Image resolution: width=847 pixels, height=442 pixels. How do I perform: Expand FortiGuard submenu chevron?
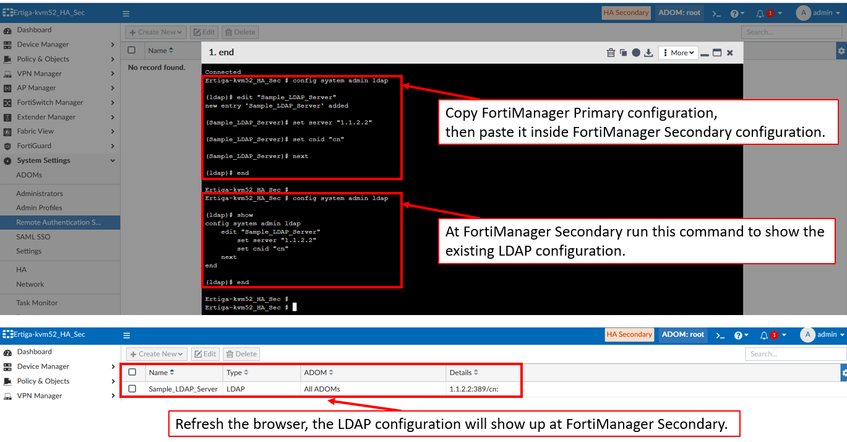coord(112,146)
